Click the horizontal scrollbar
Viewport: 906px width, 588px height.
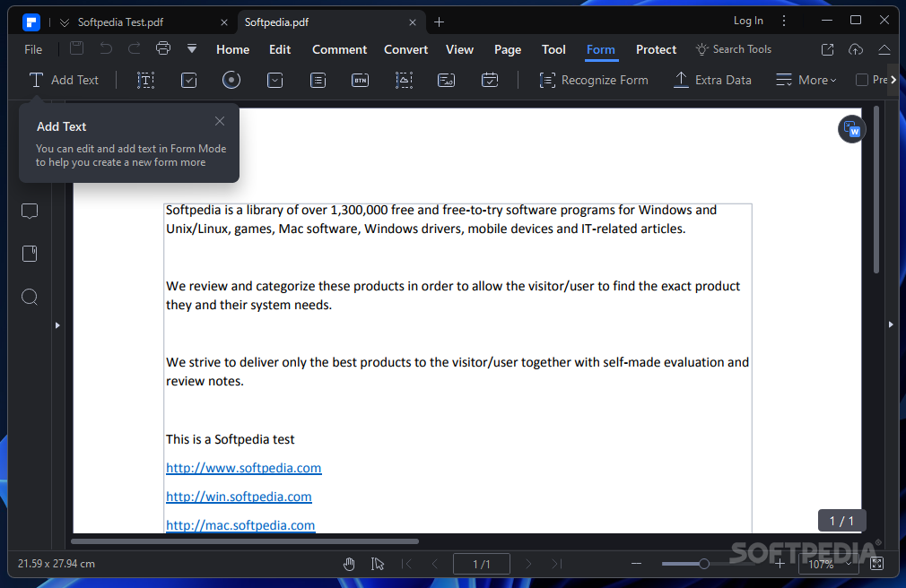tap(244, 541)
